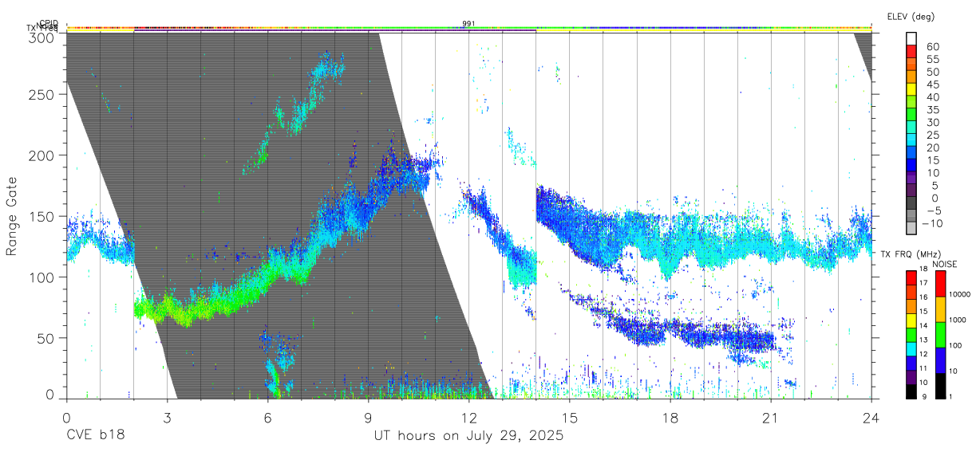Click the black NOISE swatch between 10 and 1
Image resolution: width=980 pixels, height=452 pixels.
point(940,386)
